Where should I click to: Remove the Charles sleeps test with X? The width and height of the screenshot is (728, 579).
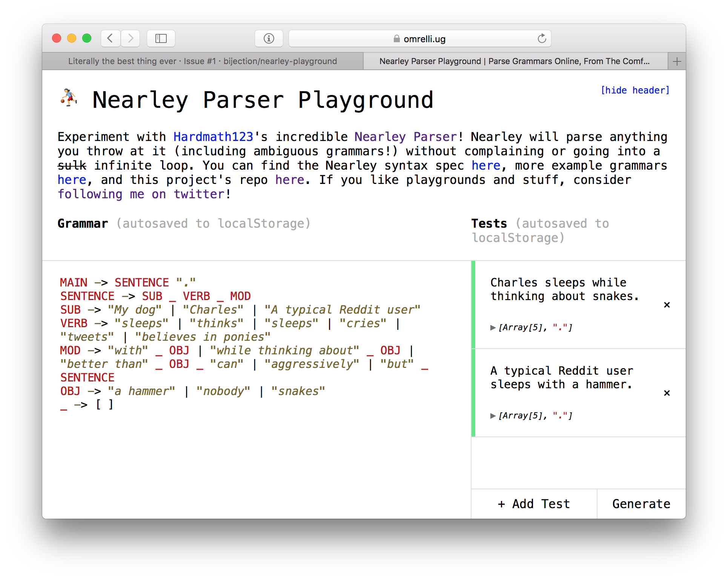(667, 305)
